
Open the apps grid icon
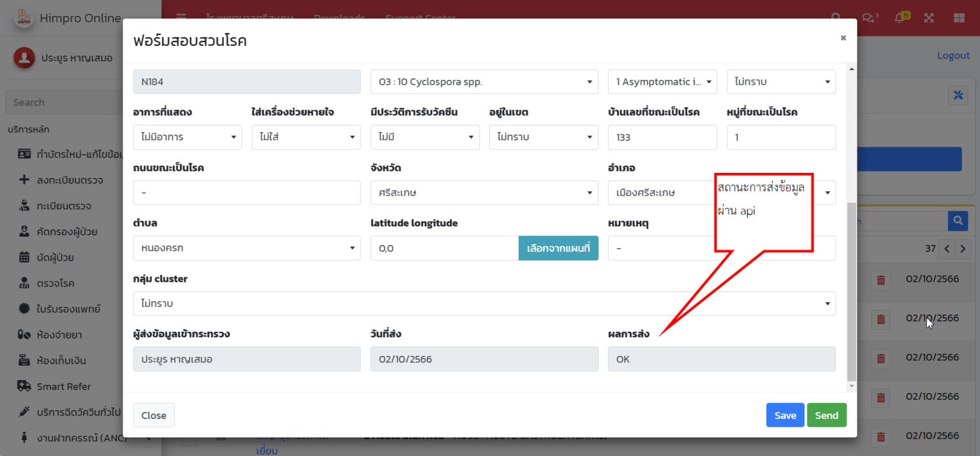(x=959, y=18)
